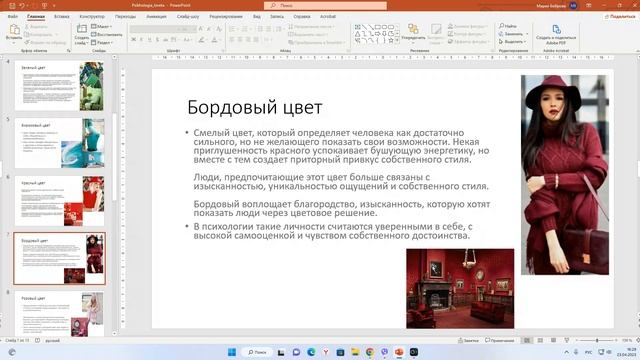Show hidden system tray icons chevron

click(566, 352)
